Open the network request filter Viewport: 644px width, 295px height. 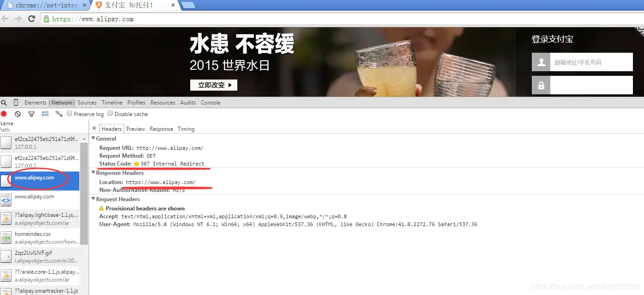pyautogui.click(x=31, y=113)
